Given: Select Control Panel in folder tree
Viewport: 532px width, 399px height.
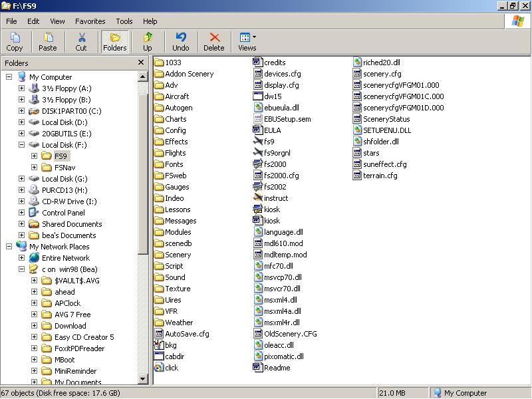Looking at the screenshot, I should coord(63,213).
